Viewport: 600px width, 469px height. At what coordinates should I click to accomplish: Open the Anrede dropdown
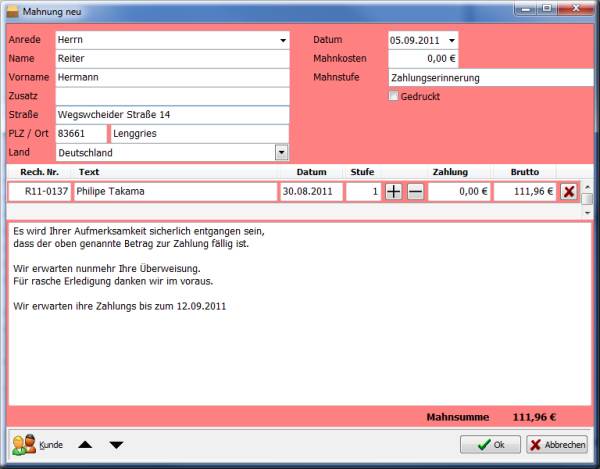(x=283, y=40)
